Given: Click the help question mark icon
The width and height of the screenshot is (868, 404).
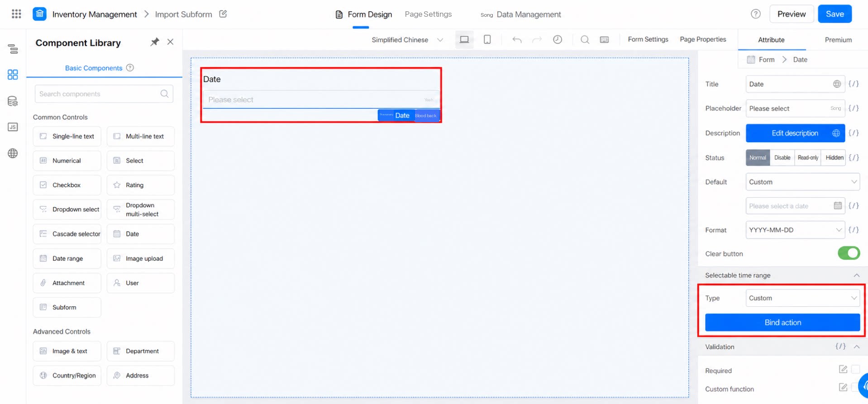Looking at the screenshot, I should pos(756,14).
